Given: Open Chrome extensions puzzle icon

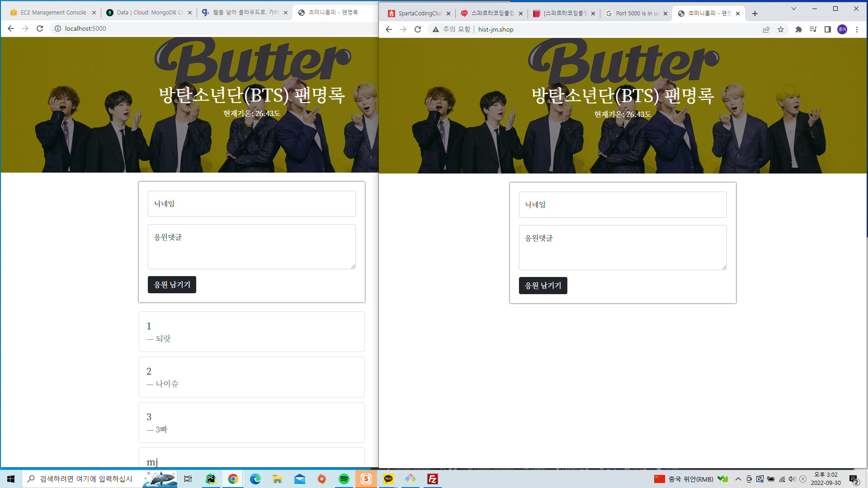Looking at the screenshot, I should 799,29.
